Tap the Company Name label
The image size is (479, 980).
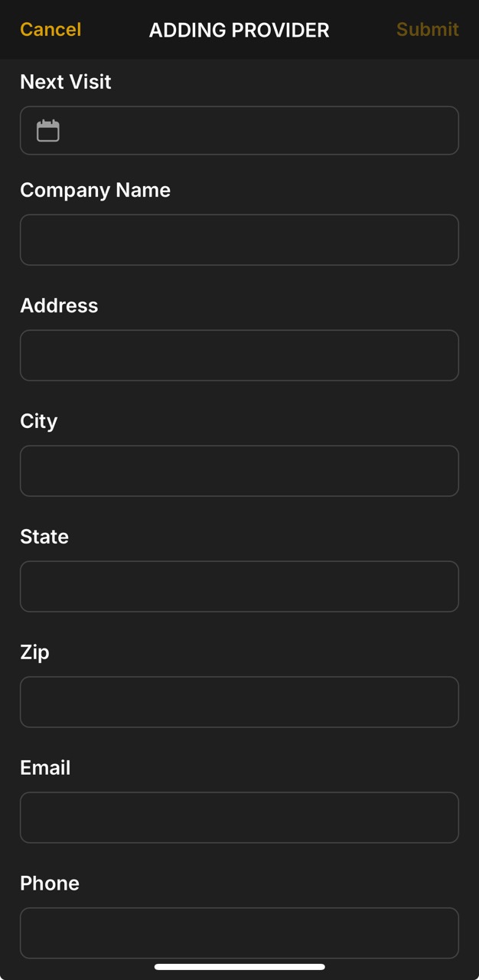(95, 190)
